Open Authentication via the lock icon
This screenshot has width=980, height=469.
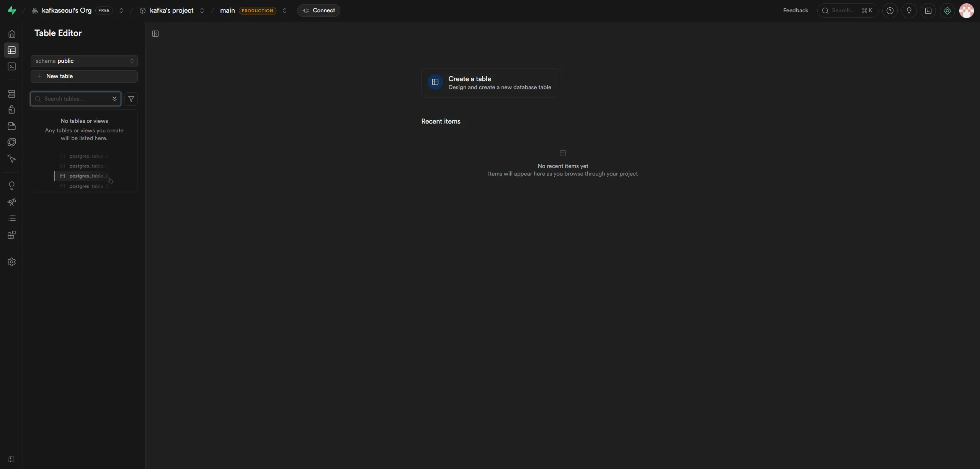11,109
